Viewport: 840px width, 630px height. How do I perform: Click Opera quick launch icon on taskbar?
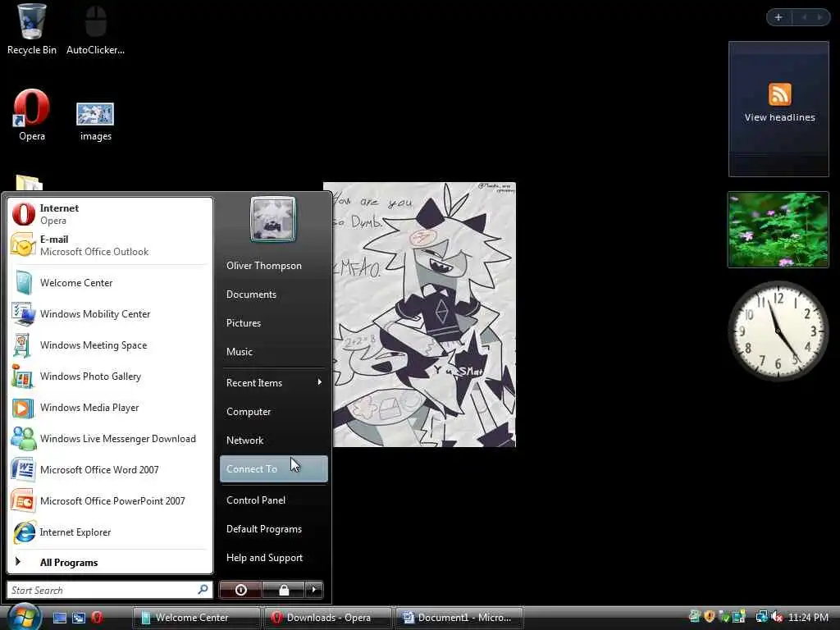(x=97, y=618)
